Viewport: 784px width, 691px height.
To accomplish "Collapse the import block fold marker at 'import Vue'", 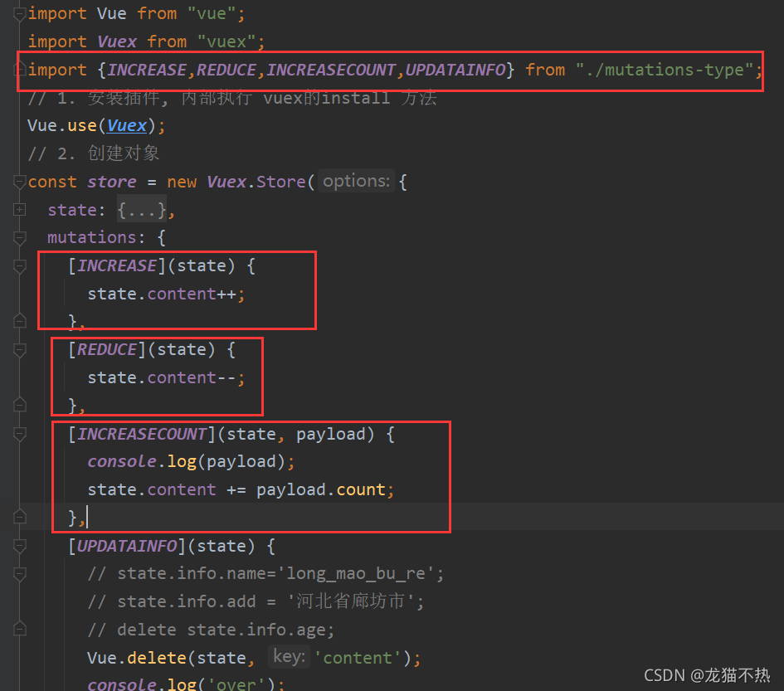I will pyautogui.click(x=20, y=14).
